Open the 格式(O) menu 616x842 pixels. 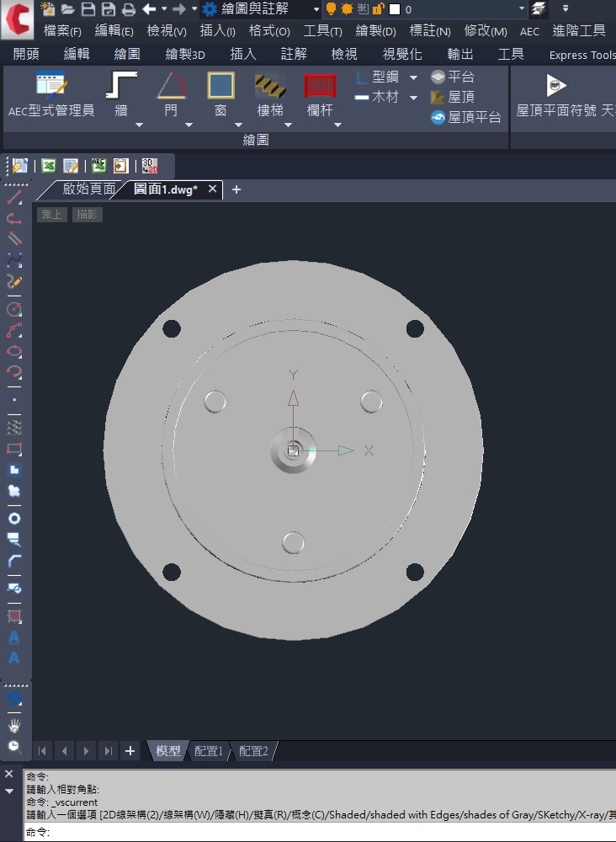coord(269,31)
